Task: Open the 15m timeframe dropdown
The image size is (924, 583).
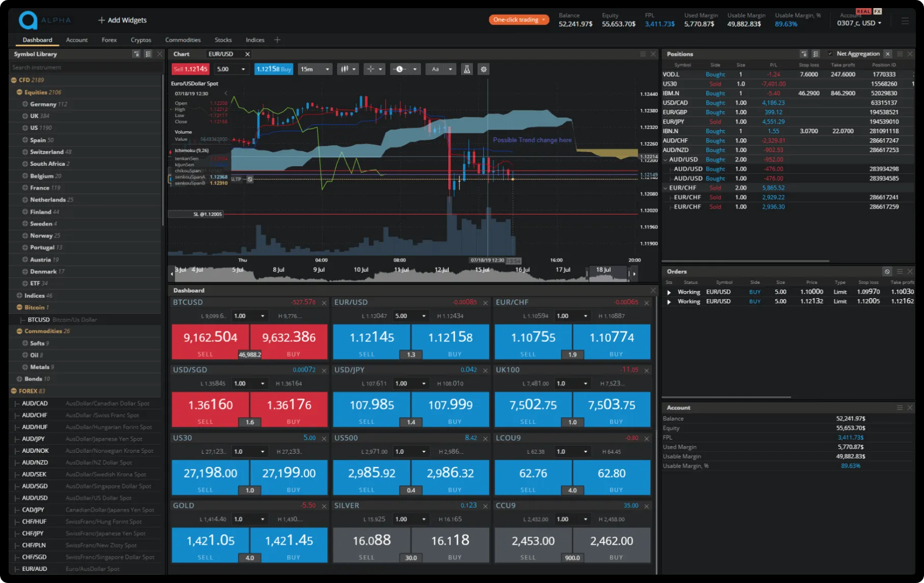Action: coord(314,69)
